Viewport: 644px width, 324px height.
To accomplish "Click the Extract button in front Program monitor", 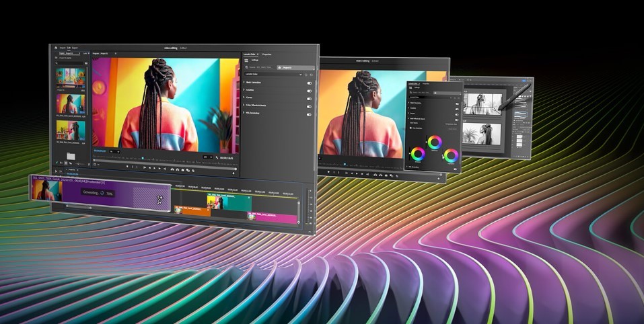I will [178, 169].
